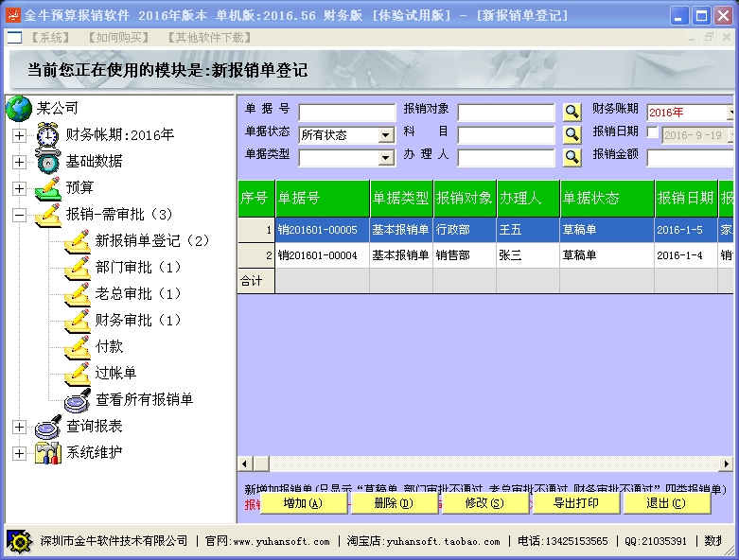Toggle the 报销日期 filter checkbox
This screenshot has height=560, width=739.
[652, 132]
